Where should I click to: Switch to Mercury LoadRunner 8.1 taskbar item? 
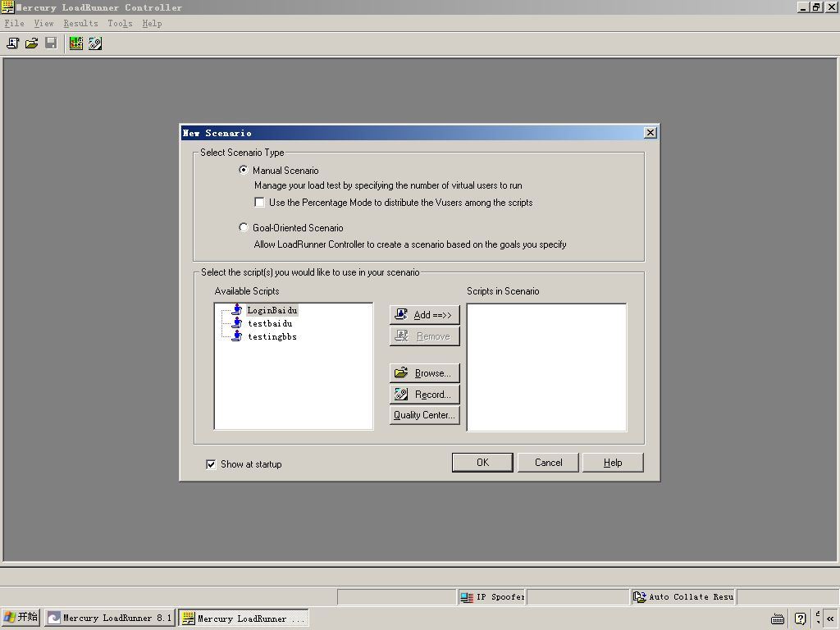click(x=110, y=619)
